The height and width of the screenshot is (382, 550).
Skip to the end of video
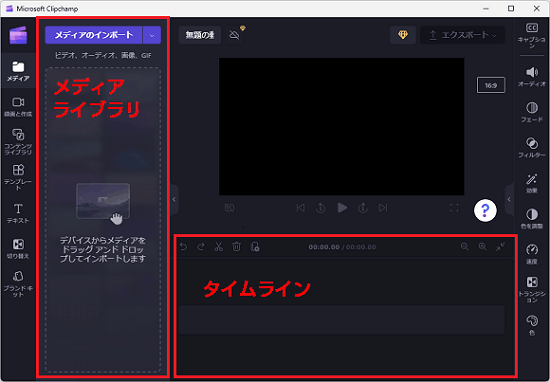click(x=383, y=208)
